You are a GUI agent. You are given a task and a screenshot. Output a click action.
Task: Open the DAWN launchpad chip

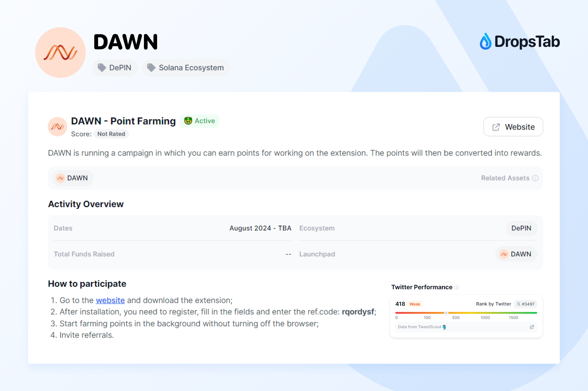[516, 254]
